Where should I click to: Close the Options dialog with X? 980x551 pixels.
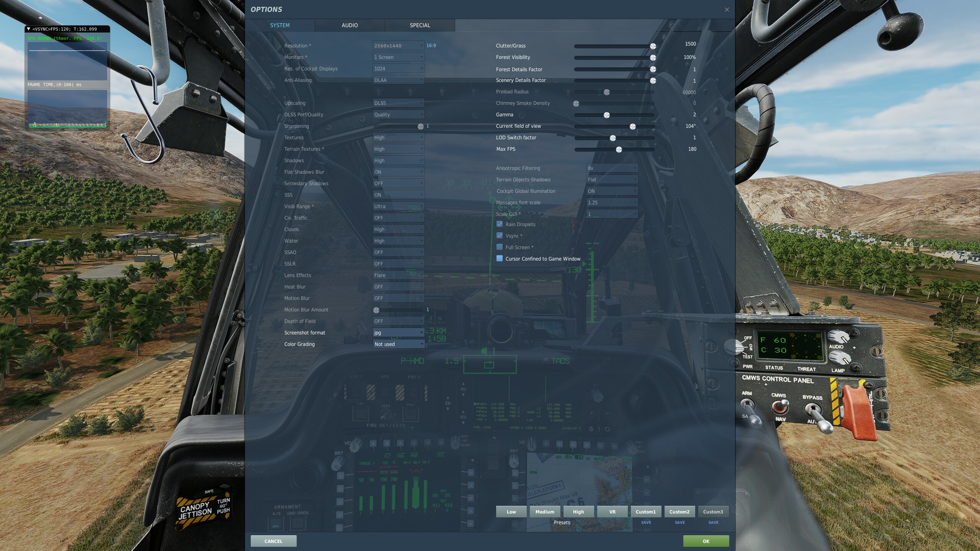727,10
